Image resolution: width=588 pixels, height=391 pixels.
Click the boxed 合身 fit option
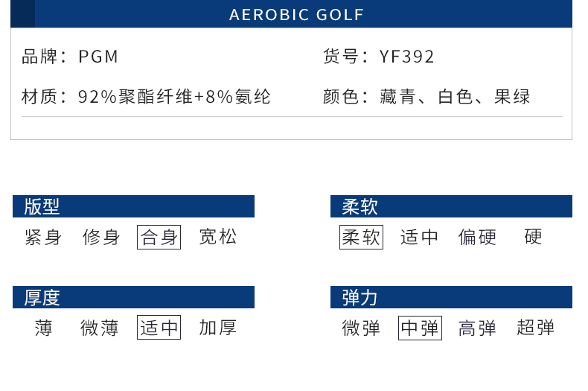tap(159, 237)
